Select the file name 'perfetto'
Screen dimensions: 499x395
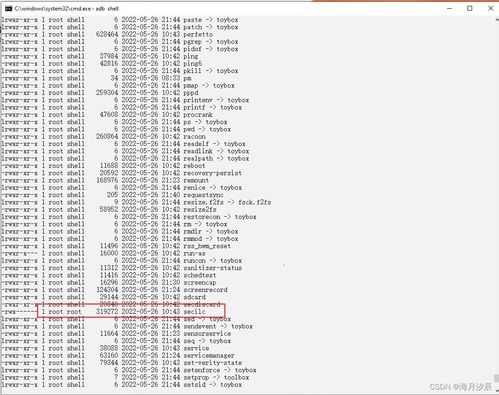point(198,34)
